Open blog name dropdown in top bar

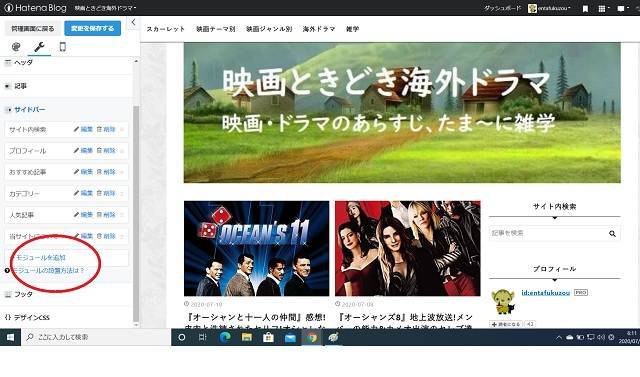[x=105, y=8]
